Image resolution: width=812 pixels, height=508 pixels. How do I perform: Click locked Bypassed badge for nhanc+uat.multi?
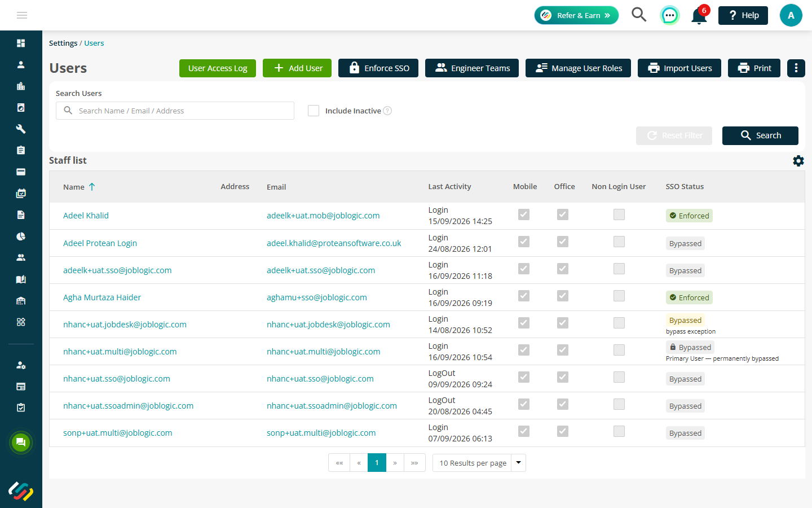tap(690, 347)
